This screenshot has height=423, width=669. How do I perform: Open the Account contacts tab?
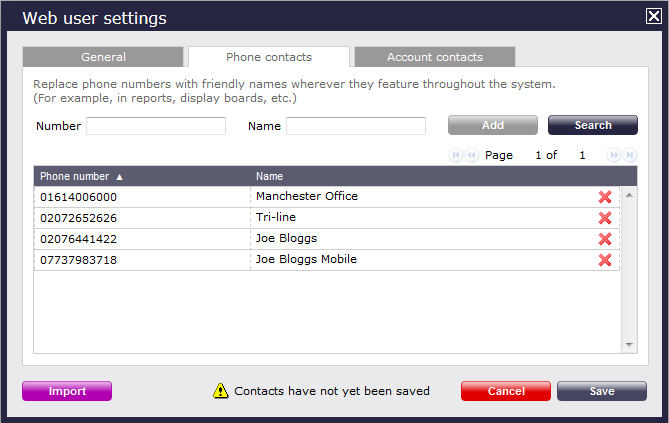[434, 57]
